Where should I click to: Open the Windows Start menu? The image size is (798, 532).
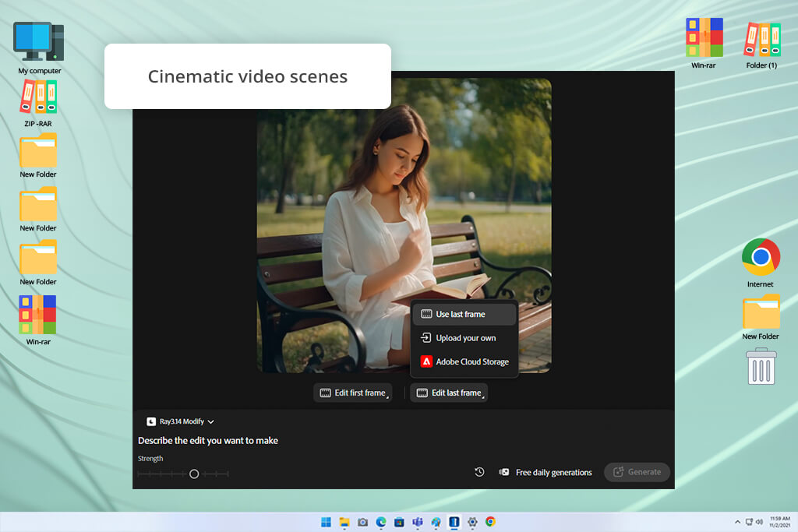click(x=326, y=522)
